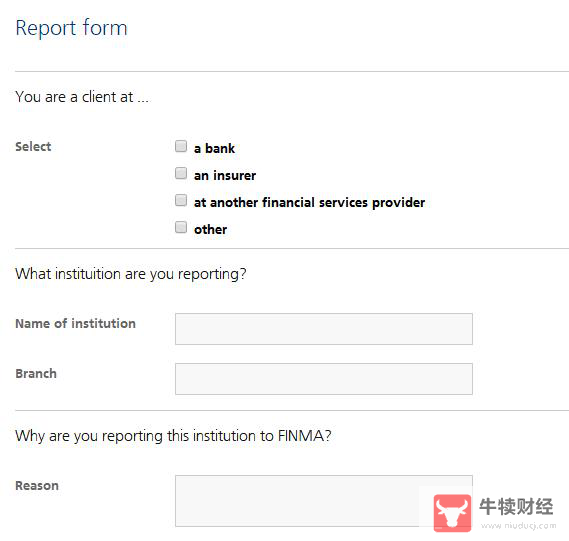Open the www.niuducj.com watermark link
This screenshot has height=541, width=569.
[x=519, y=525]
